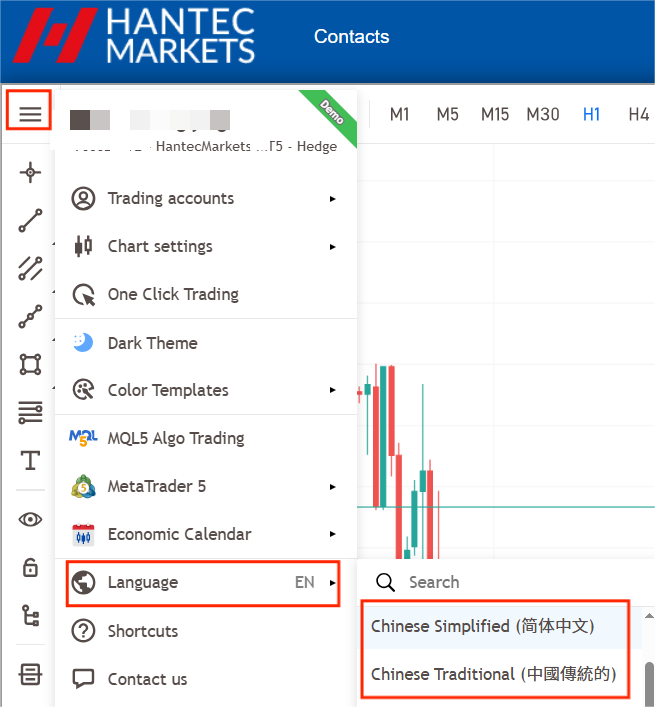Open the Contact us menu entry
This screenshot has height=707, width=655.
tap(206, 679)
